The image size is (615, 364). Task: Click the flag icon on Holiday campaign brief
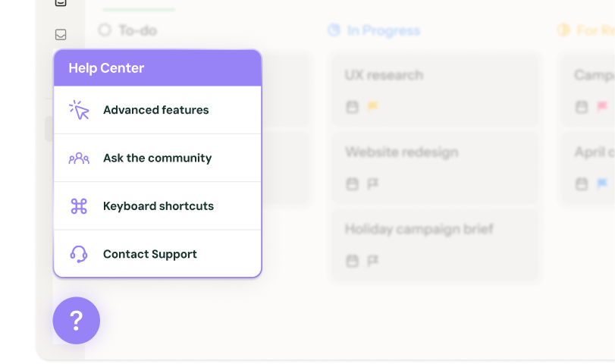tap(372, 261)
